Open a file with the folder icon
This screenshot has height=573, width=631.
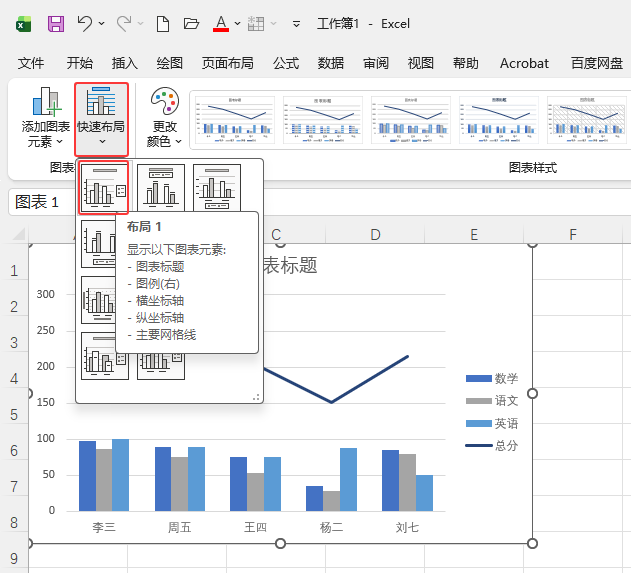[191, 24]
